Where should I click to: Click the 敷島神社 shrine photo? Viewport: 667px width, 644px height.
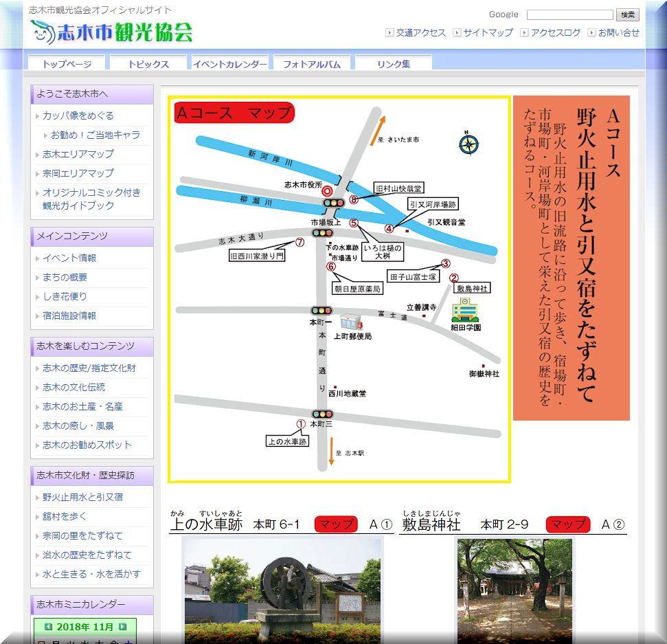pyautogui.click(x=515, y=591)
